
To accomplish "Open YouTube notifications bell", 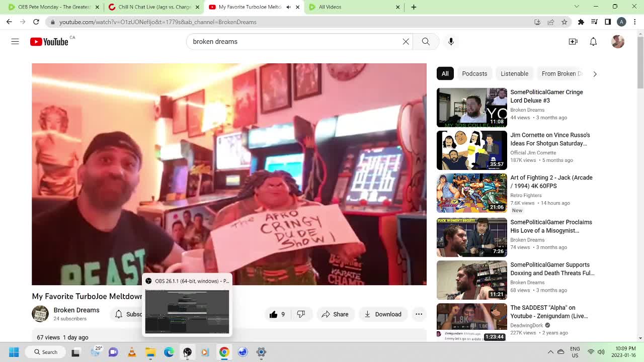I will [593, 42].
